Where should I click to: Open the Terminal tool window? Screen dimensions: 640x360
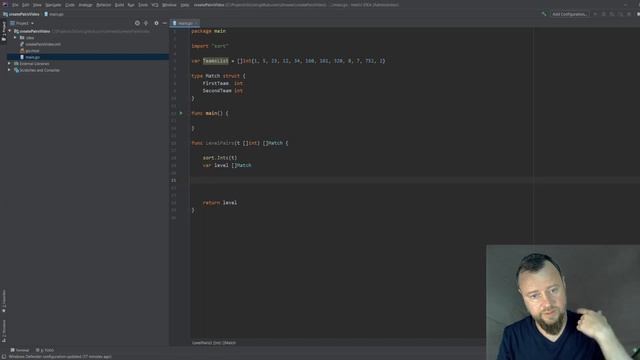[20, 350]
